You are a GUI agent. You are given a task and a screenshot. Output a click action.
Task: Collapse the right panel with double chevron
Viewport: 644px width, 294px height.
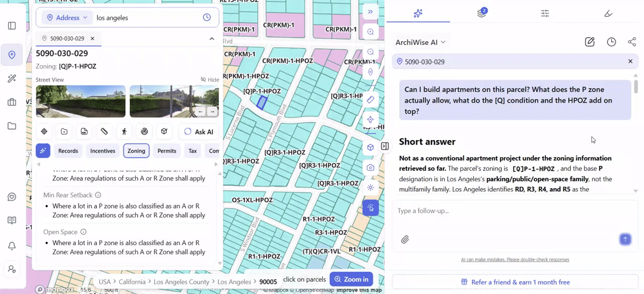370,11
